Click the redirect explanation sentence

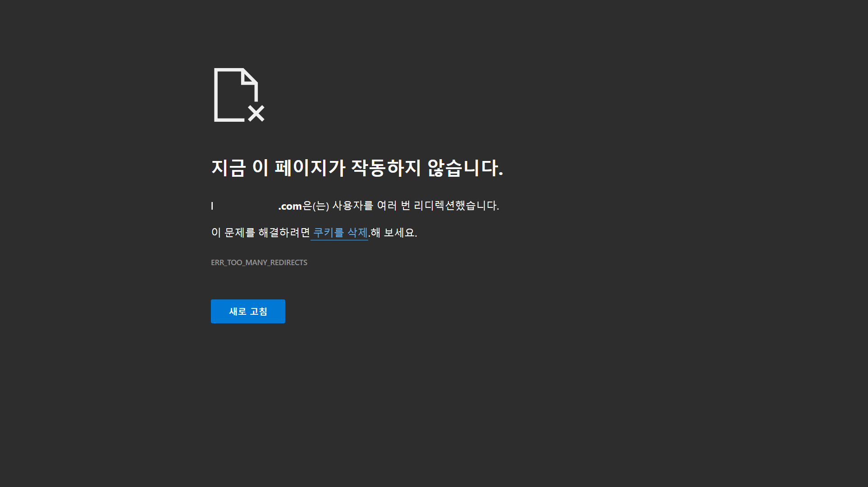pyautogui.click(x=354, y=206)
